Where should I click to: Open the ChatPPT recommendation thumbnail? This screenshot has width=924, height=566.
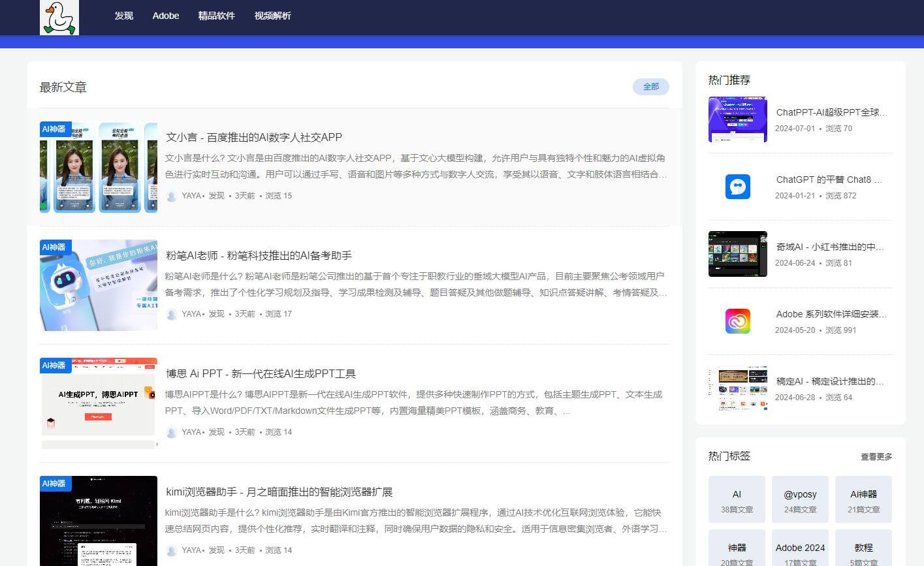pos(737,119)
